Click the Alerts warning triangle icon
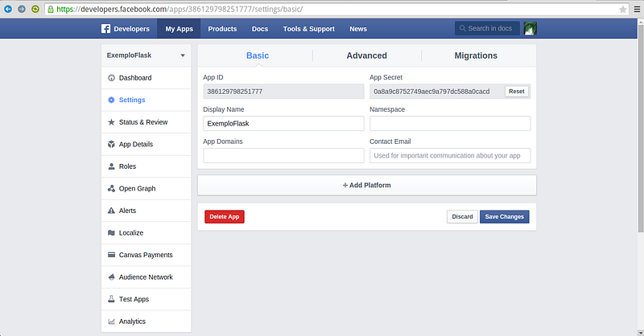This screenshot has height=336, width=644. click(x=111, y=211)
